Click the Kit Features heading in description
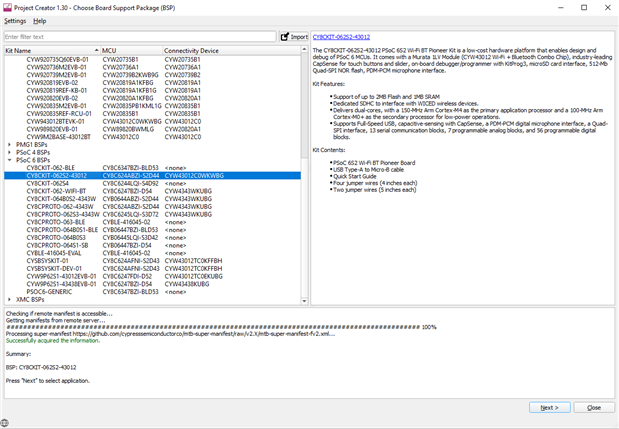 pyautogui.click(x=328, y=84)
